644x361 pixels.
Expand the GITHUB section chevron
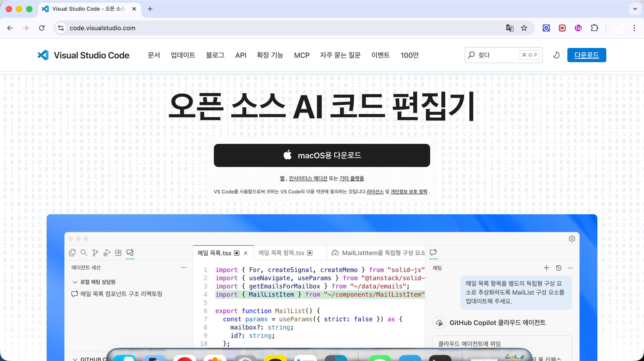pos(75,359)
